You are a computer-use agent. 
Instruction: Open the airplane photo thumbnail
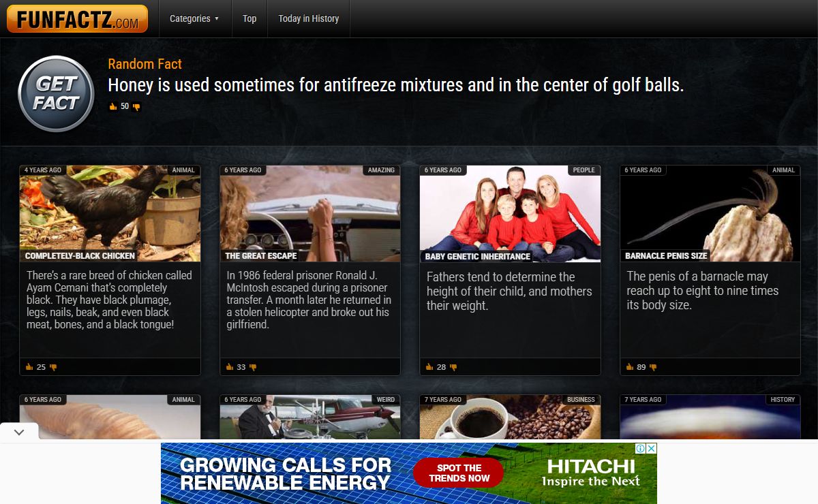[310, 417]
